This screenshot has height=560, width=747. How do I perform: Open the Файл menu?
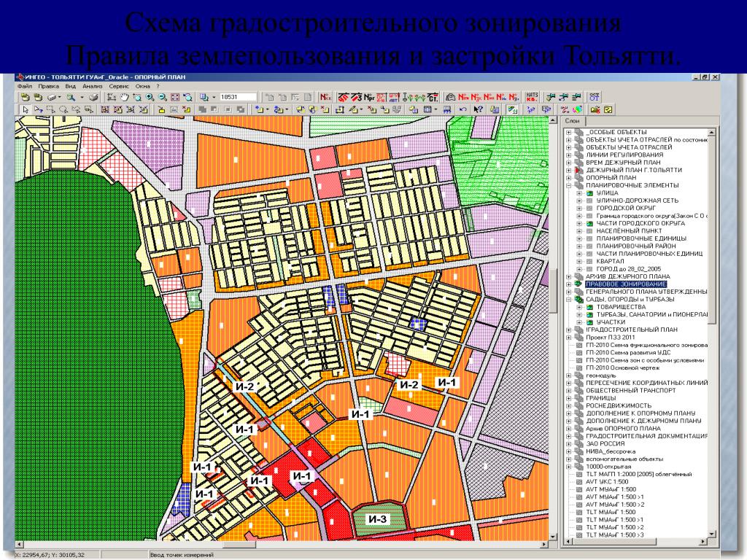click(x=25, y=87)
